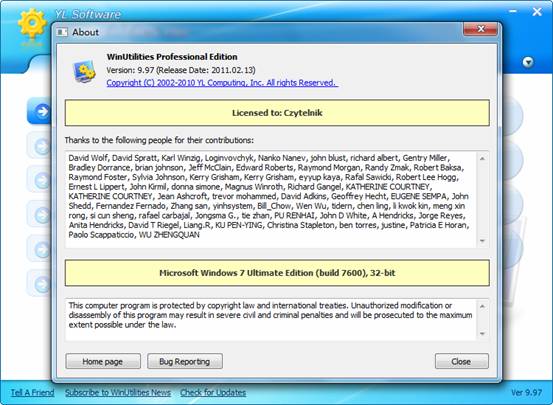Image resolution: width=553 pixels, height=405 pixels.
Task: Minimize the YL Software main window
Action: (513, 12)
